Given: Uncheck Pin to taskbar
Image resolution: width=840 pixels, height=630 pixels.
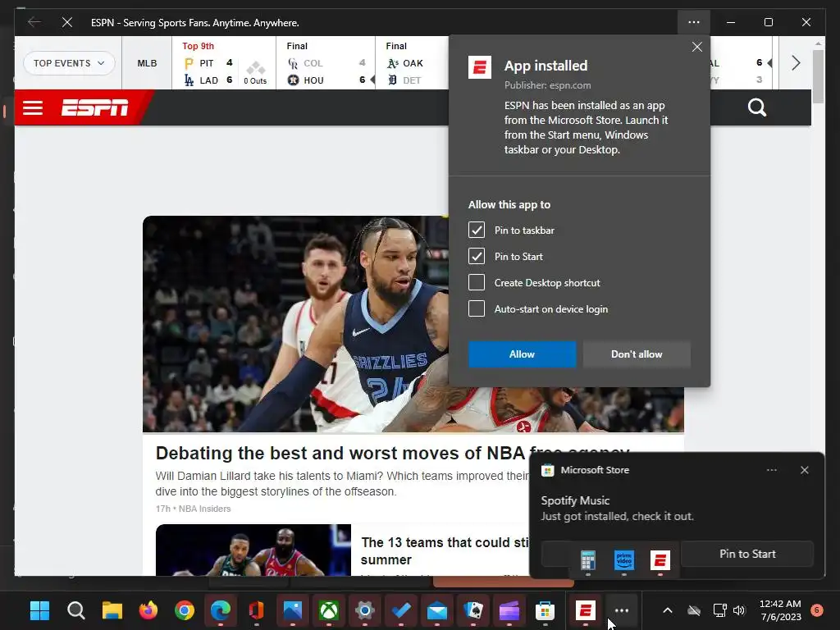Looking at the screenshot, I should pyautogui.click(x=477, y=230).
